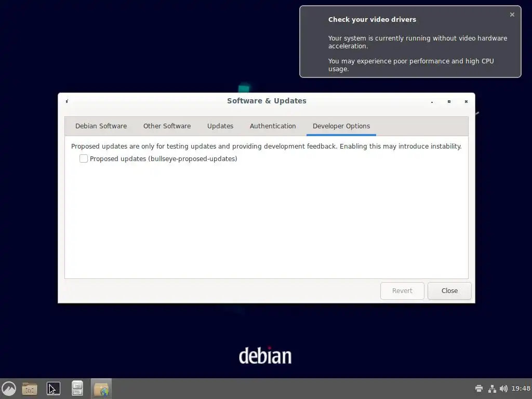Launch the terminal from the taskbar
Image resolution: width=532 pixels, height=399 pixels.
coord(54,389)
